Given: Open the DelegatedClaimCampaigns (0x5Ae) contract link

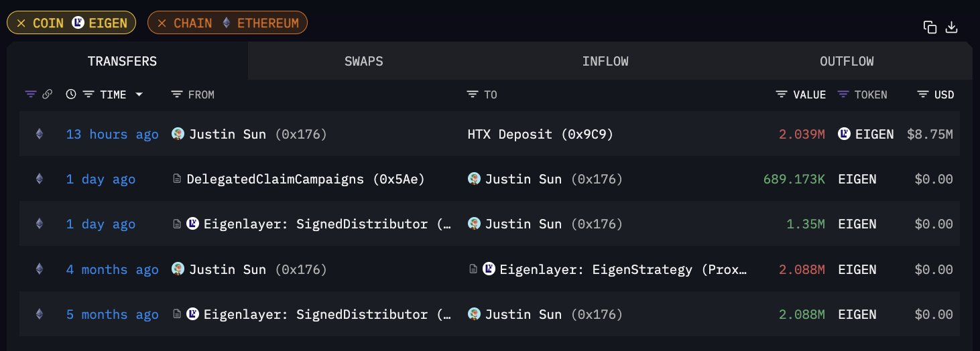Looking at the screenshot, I should tap(306, 179).
